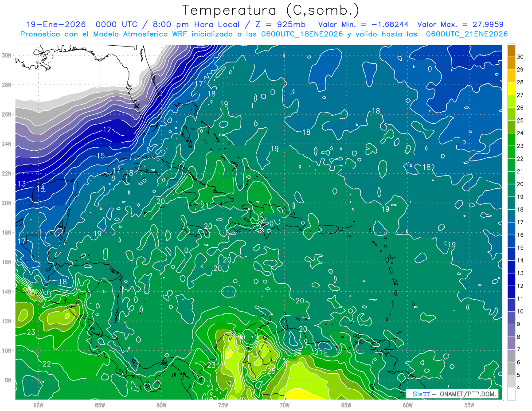Click the 18N latitude axis label
Screen dimensions: 532x411
pyautogui.click(x=7, y=232)
